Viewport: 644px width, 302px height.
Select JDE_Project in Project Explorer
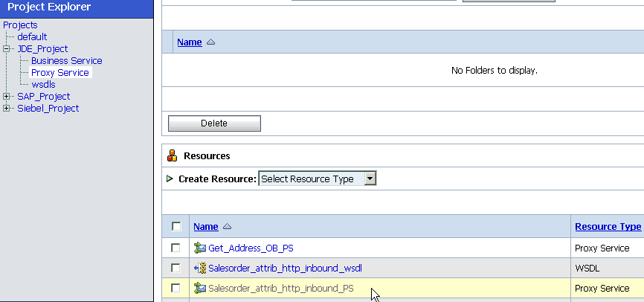[42, 49]
